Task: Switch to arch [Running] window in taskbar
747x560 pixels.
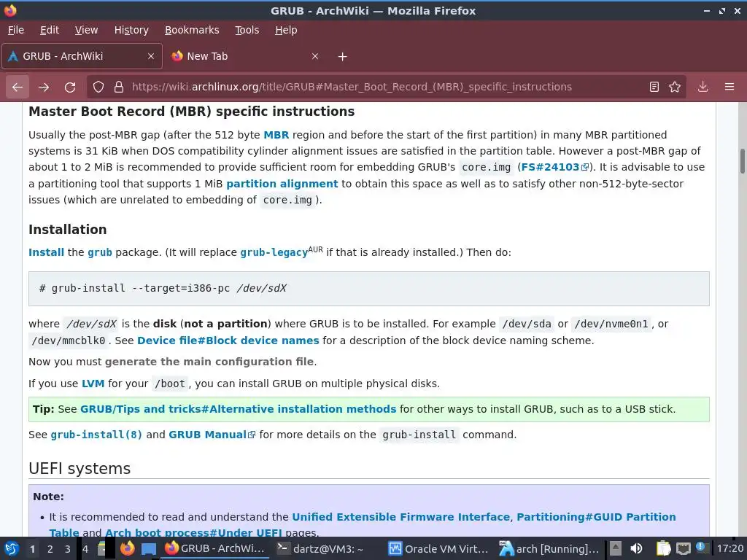Action: (x=549, y=548)
